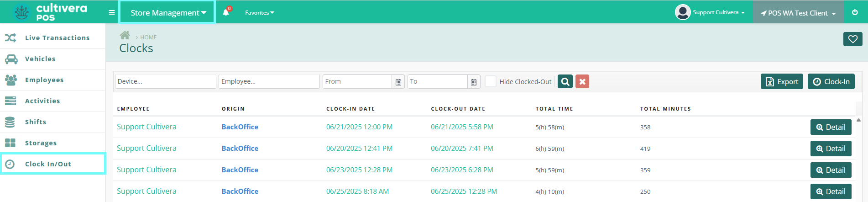
Task: Select Employees in the sidebar
Action: pyautogui.click(x=52, y=80)
